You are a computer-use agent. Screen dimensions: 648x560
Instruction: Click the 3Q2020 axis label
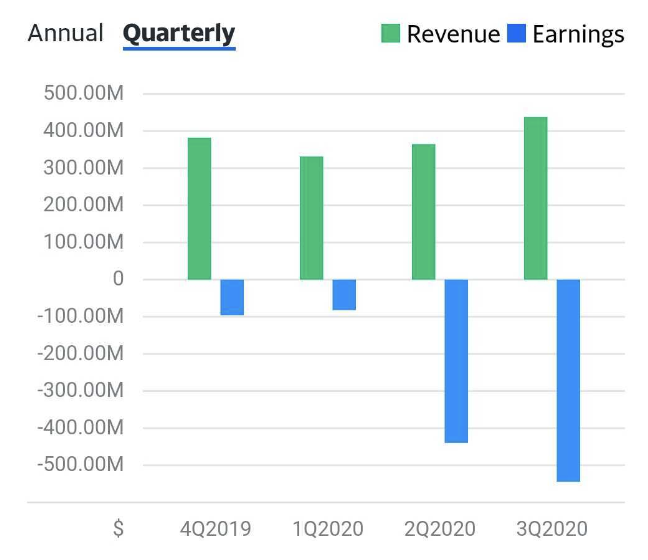point(551,529)
